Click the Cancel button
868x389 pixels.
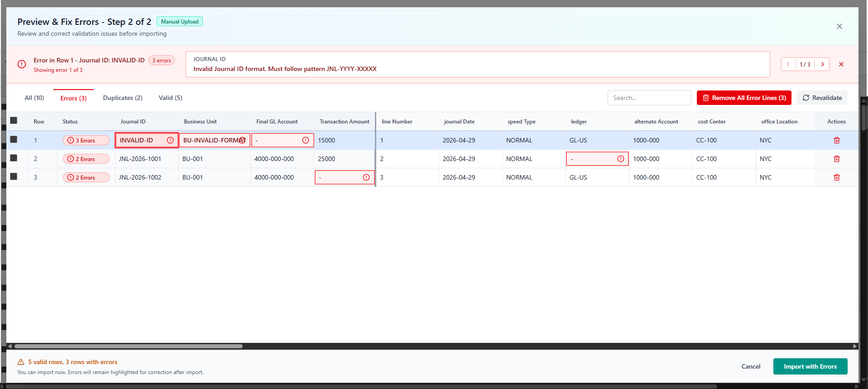coord(751,366)
